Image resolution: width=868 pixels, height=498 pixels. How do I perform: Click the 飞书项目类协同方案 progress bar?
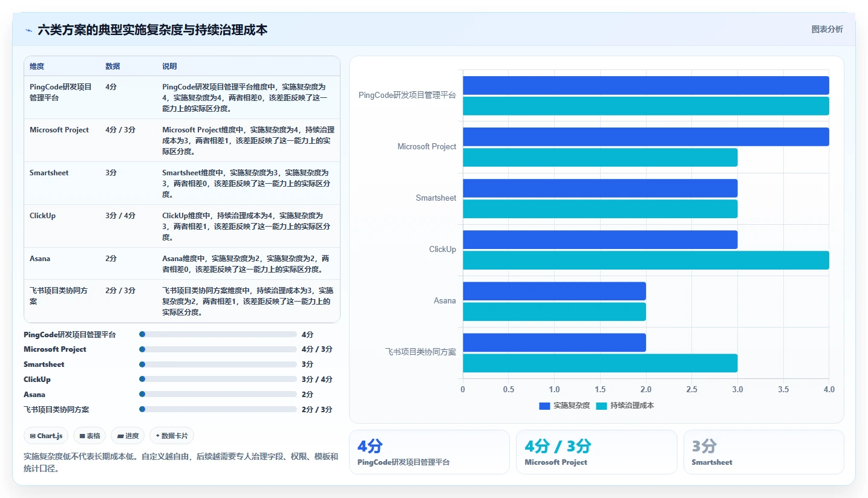pyautogui.click(x=218, y=409)
